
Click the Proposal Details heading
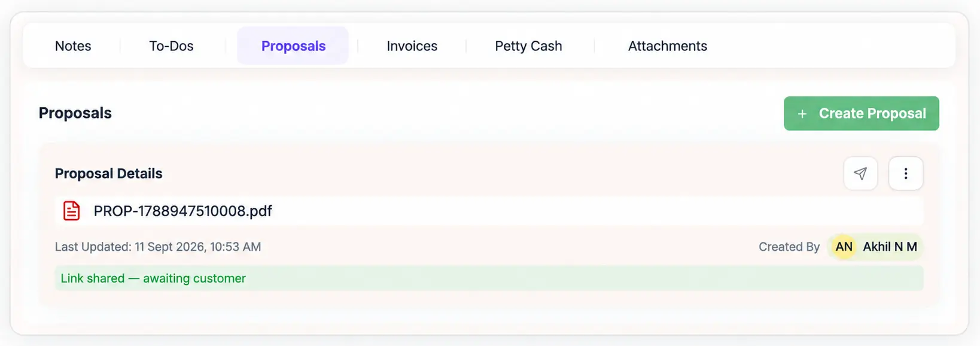pos(109,174)
